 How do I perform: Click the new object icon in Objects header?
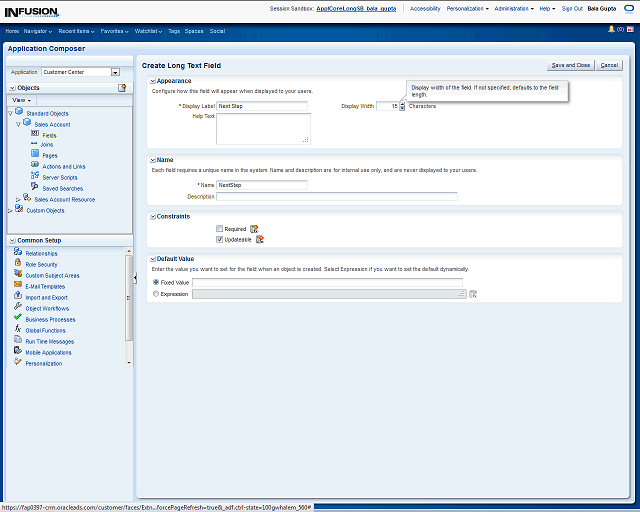coord(122,88)
